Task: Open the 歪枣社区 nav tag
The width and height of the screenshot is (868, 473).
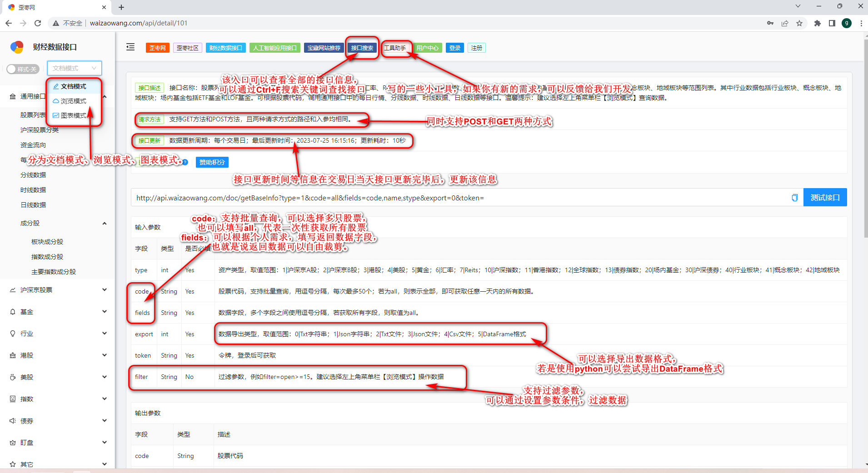Action: [188, 48]
